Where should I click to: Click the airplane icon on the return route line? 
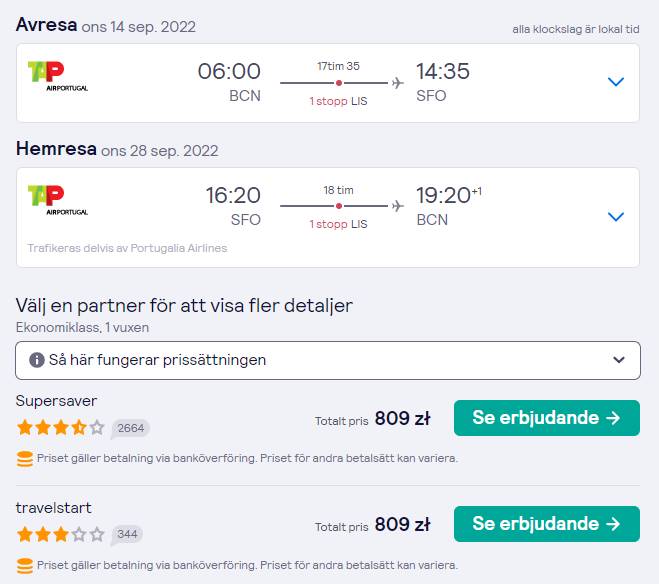pyautogui.click(x=398, y=206)
